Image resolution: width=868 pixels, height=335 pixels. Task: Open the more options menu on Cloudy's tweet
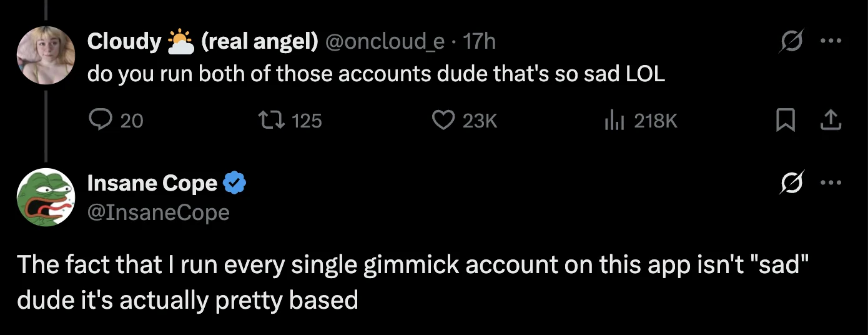click(831, 41)
